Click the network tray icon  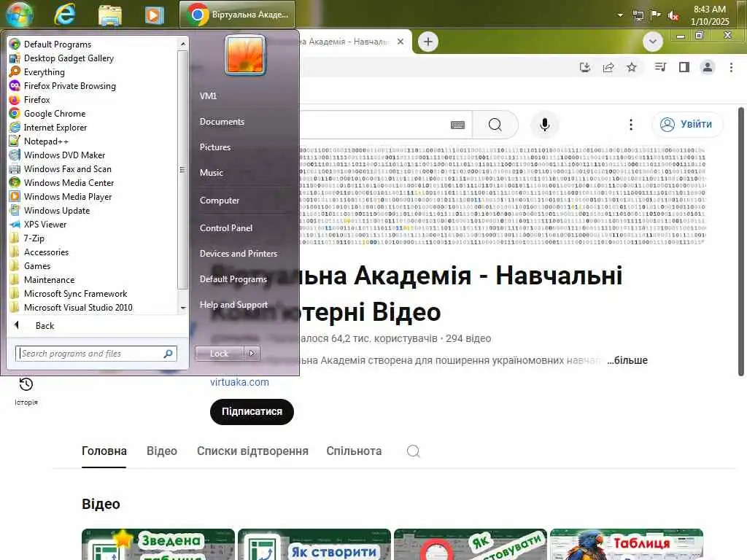point(638,16)
